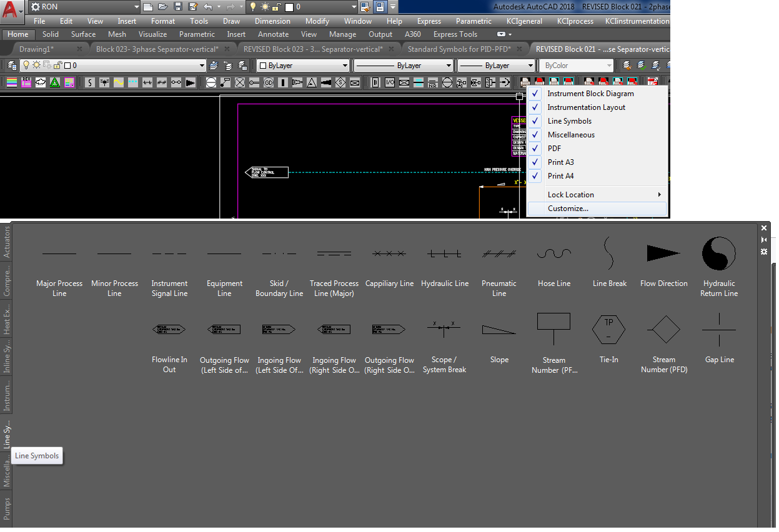This screenshot has width=779, height=532.
Task: Click Customize... in the context menu
Action: (568, 209)
